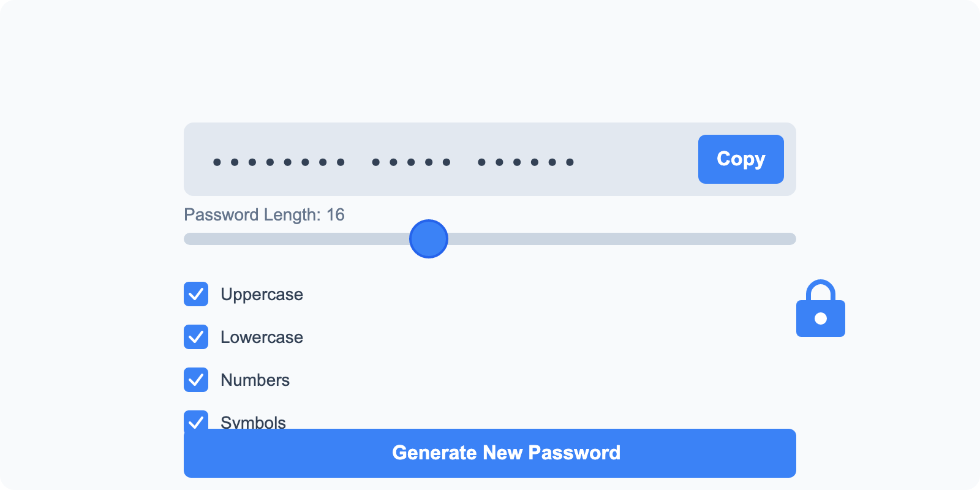Click the blue padlock icon
980x490 pixels.
pos(821,308)
